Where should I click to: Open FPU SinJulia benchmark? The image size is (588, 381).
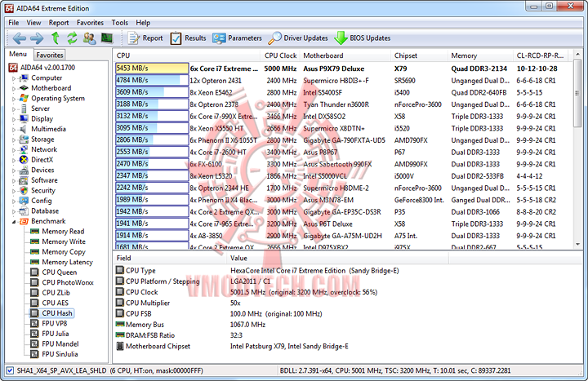click(x=60, y=354)
